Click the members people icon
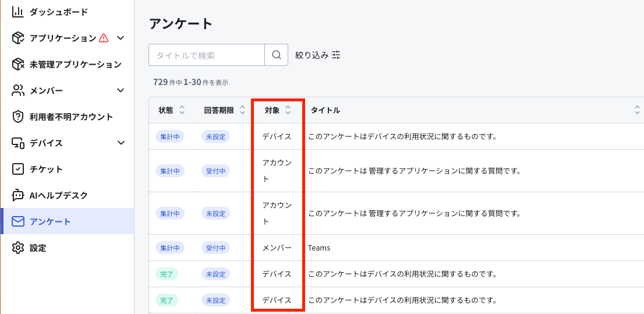644x314 pixels. coord(17,90)
